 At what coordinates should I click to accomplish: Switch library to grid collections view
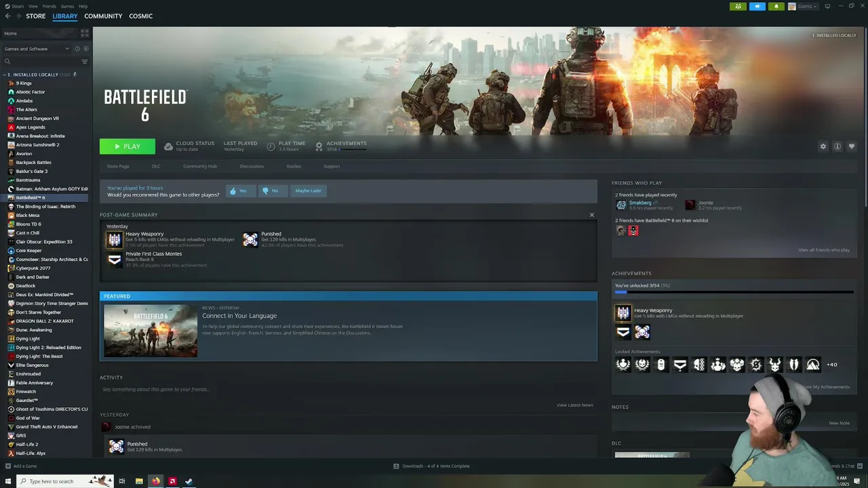pyautogui.click(x=85, y=33)
